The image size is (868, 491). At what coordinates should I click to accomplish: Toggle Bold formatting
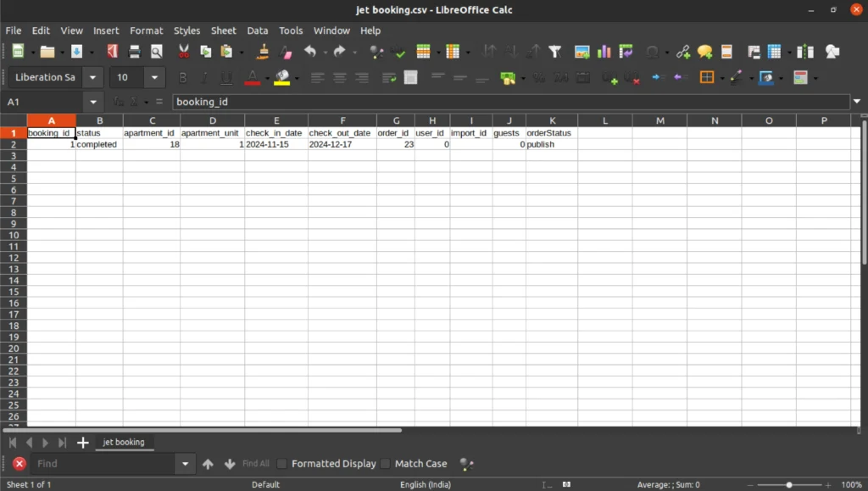click(182, 78)
